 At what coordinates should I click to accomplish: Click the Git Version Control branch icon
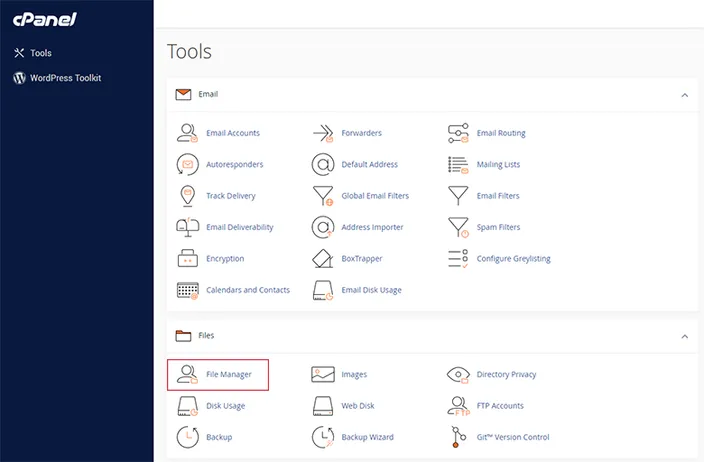[458, 437]
